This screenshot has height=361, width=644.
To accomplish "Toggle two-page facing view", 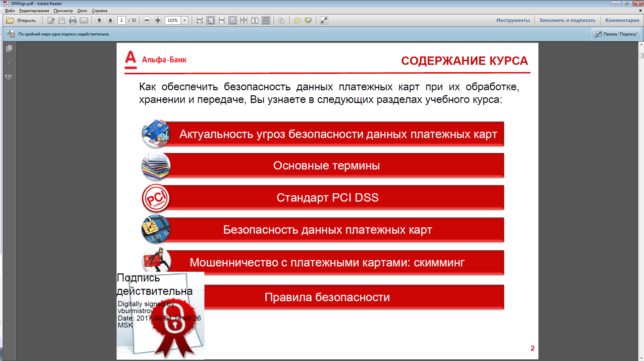I will point(255,20).
